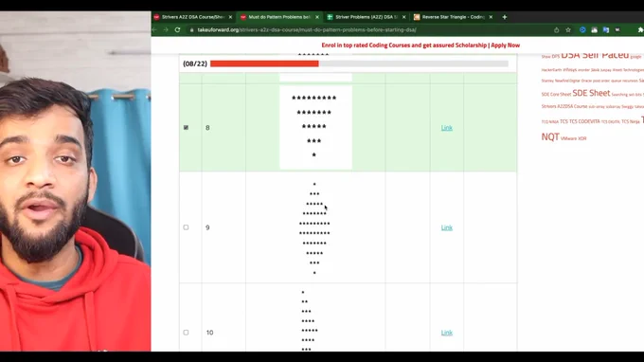Open the NQT tag link
This screenshot has height=362, width=644.
pos(550,136)
